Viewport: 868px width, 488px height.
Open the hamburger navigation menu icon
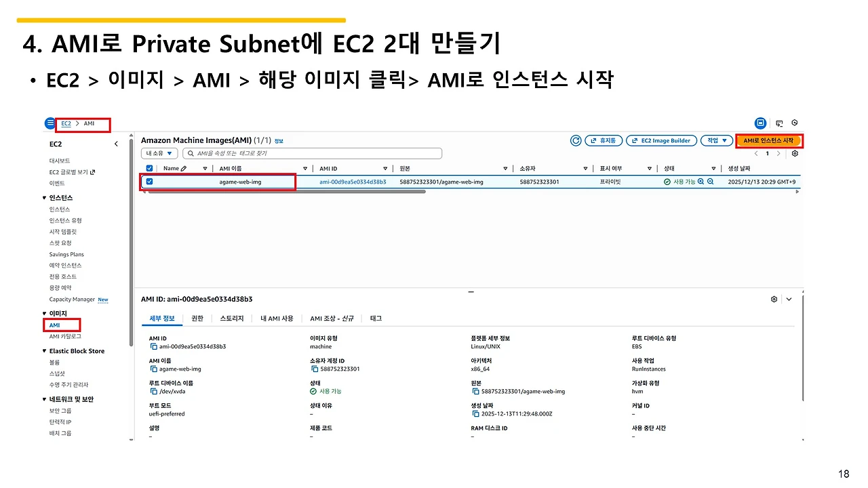(x=50, y=123)
